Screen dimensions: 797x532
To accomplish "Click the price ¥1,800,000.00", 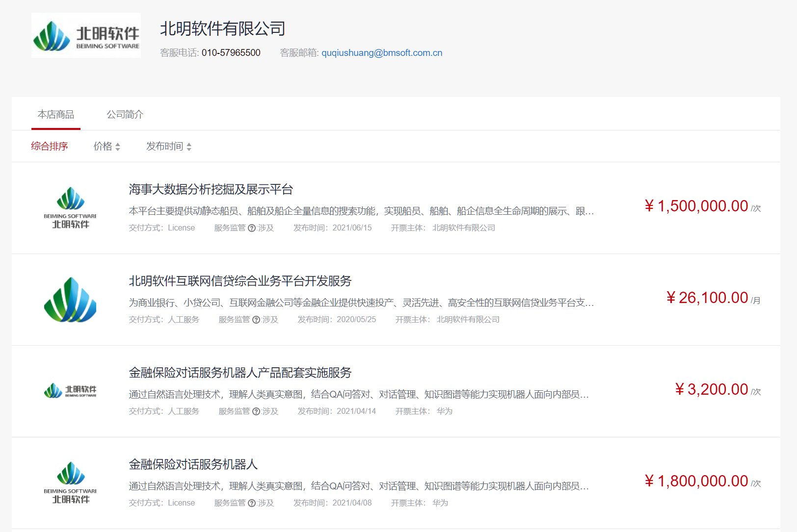I will tap(696, 481).
